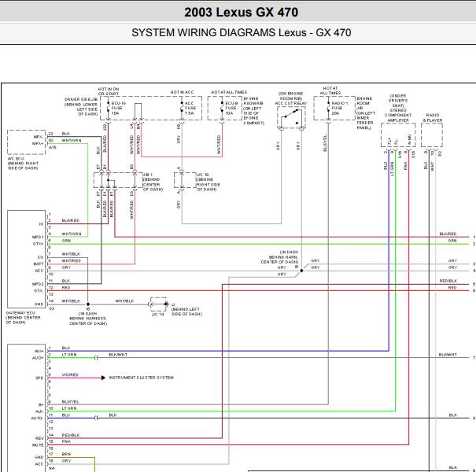Select the 'J/B 1' junction block label
Image resolution: width=476 pixels, height=472 pixels.
coord(148,175)
